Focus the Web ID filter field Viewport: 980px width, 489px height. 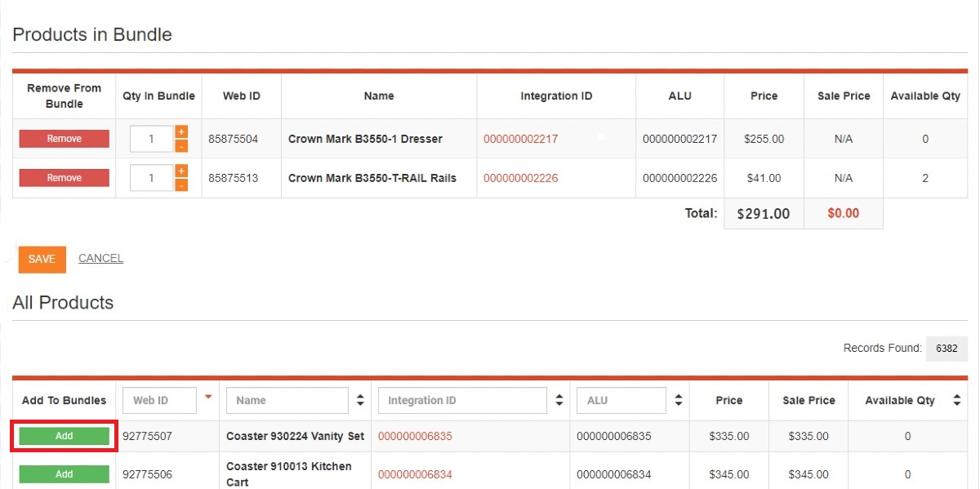[x=159, y=401]
